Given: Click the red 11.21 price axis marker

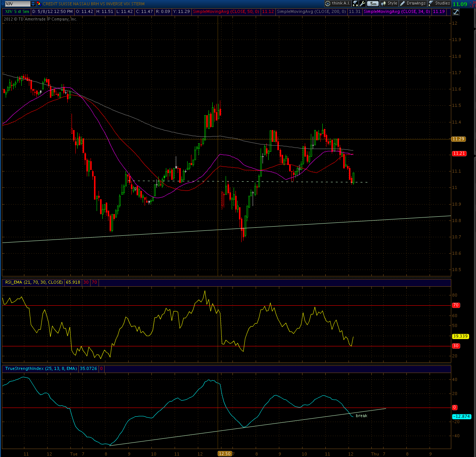Looking at the screenshot, I should point(458,153).
